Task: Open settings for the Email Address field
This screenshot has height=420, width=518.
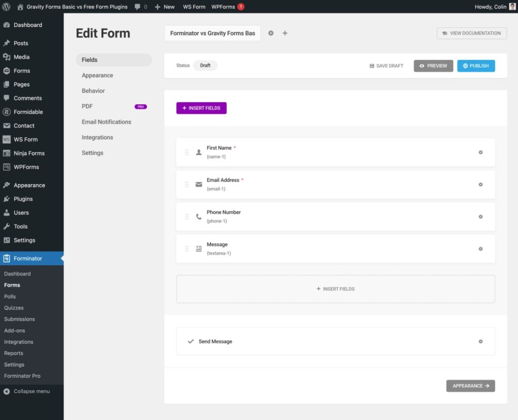Action: click(x=481, y=184)
